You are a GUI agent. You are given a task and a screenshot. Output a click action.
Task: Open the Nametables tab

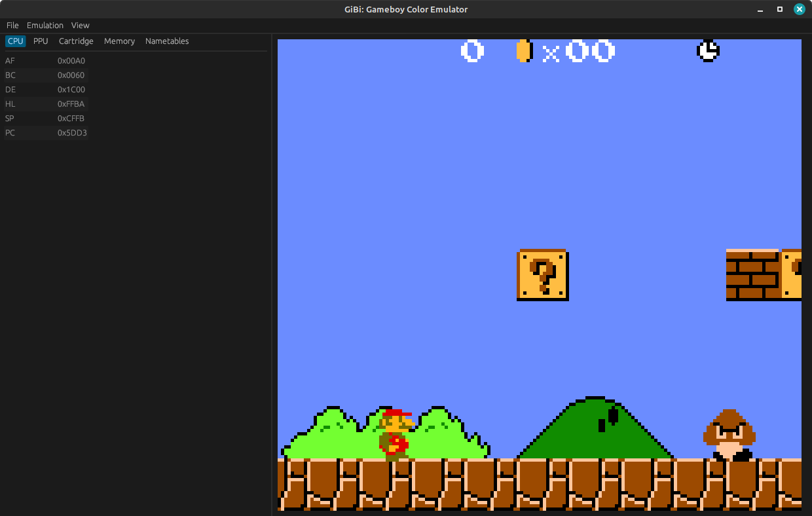tap(167, 41)
